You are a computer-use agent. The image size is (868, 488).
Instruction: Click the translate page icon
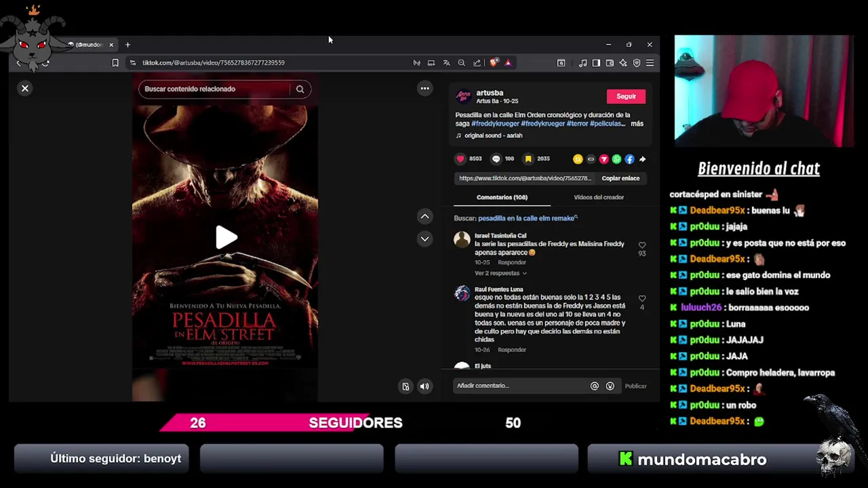point(446,62)
